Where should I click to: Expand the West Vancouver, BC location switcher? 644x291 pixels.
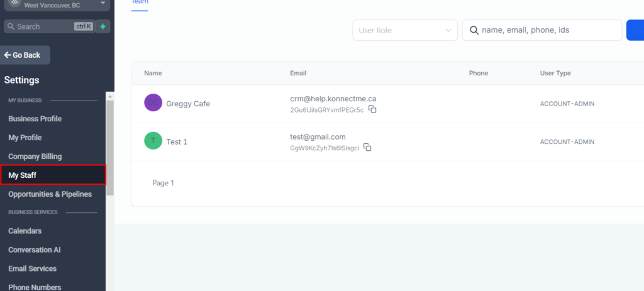[103, 4]
